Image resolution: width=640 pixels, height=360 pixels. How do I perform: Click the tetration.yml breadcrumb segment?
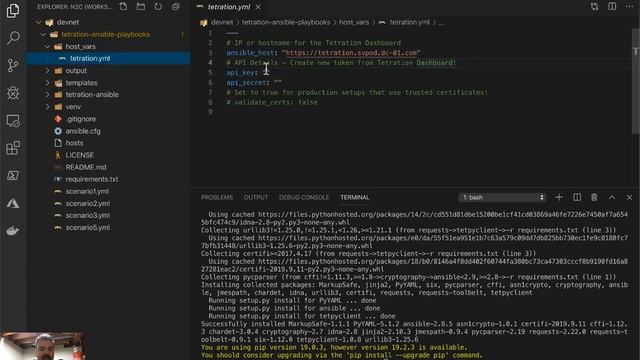point(409,22)
